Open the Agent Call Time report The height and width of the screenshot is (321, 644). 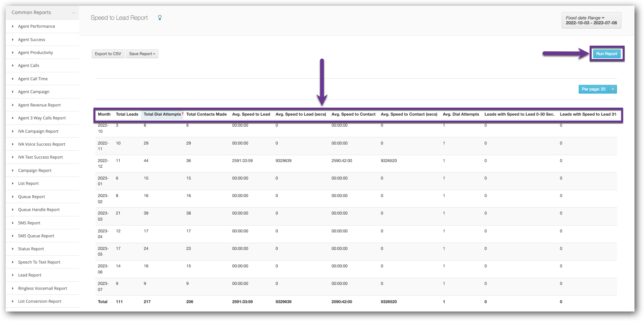pos(33,79)
